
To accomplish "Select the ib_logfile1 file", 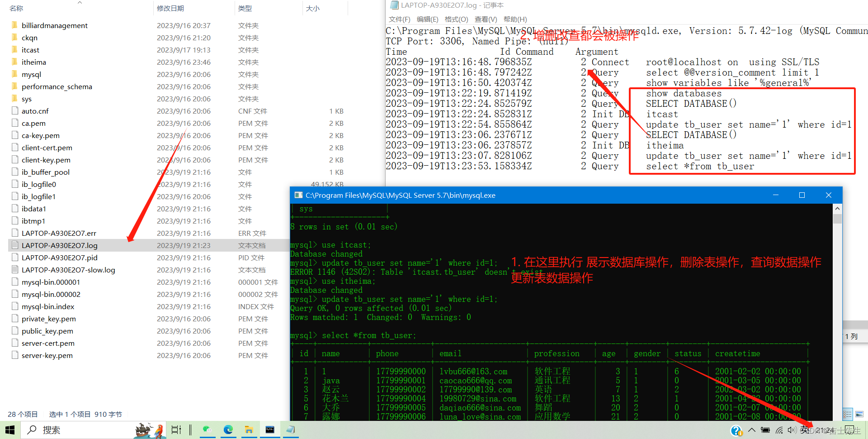I will (x=39, y=196).
